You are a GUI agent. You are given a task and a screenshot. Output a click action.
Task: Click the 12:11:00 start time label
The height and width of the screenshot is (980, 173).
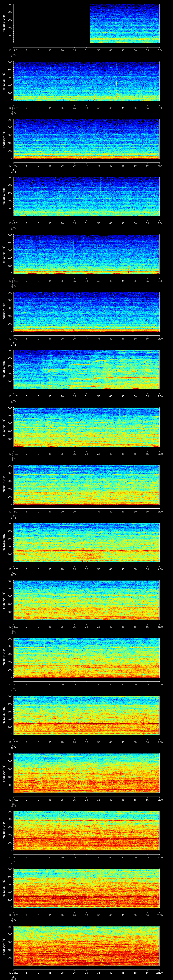(x=13, y=454)
